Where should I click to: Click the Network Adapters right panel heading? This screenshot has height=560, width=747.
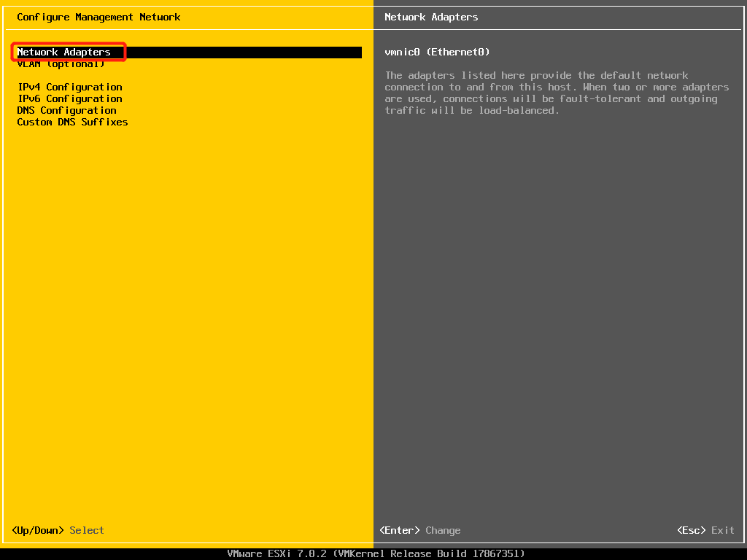coord(431,17)
